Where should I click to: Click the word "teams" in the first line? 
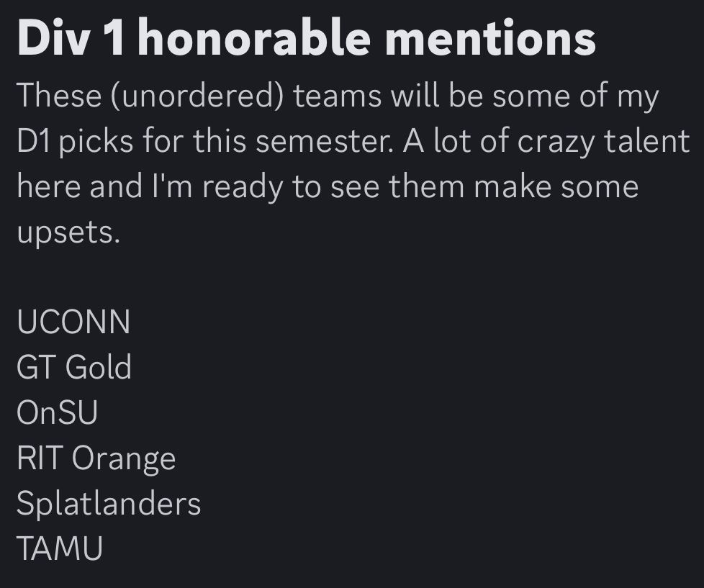click(x=337, y=96)
